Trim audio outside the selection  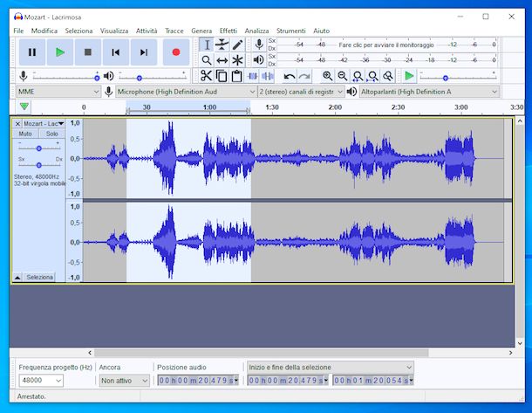(x=252, y=76)
